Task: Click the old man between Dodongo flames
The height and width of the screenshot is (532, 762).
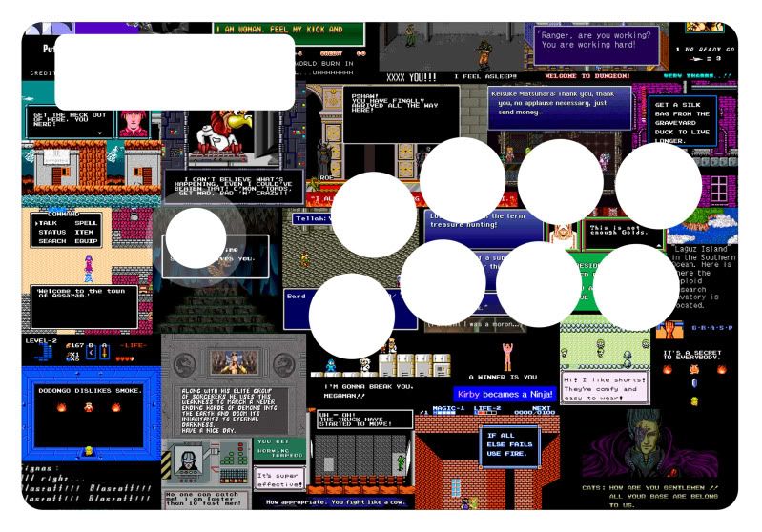Action: coord(89,407)
